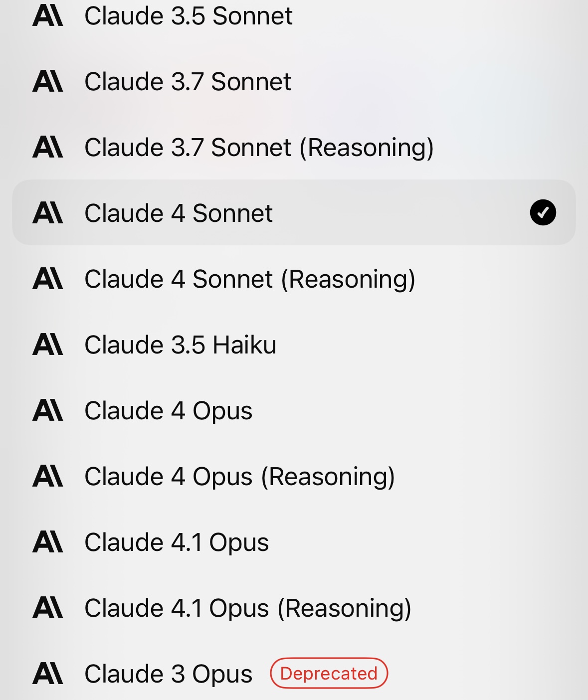Click the Anthropic logo beside Claude 3.5 Haiku

(48, 345)
